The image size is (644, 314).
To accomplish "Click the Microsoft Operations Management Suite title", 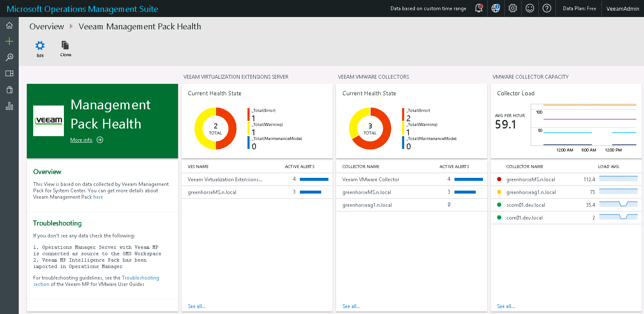I will point(83,9).
